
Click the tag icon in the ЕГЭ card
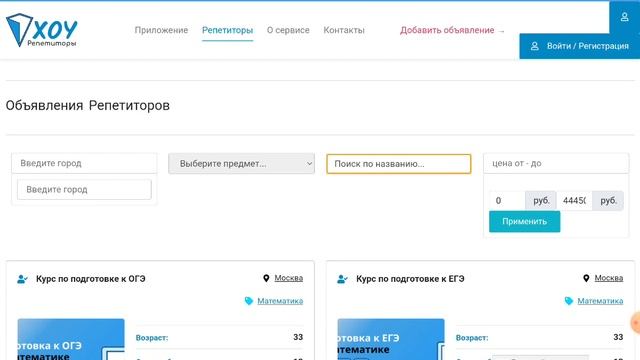click(x=569, y=301)
